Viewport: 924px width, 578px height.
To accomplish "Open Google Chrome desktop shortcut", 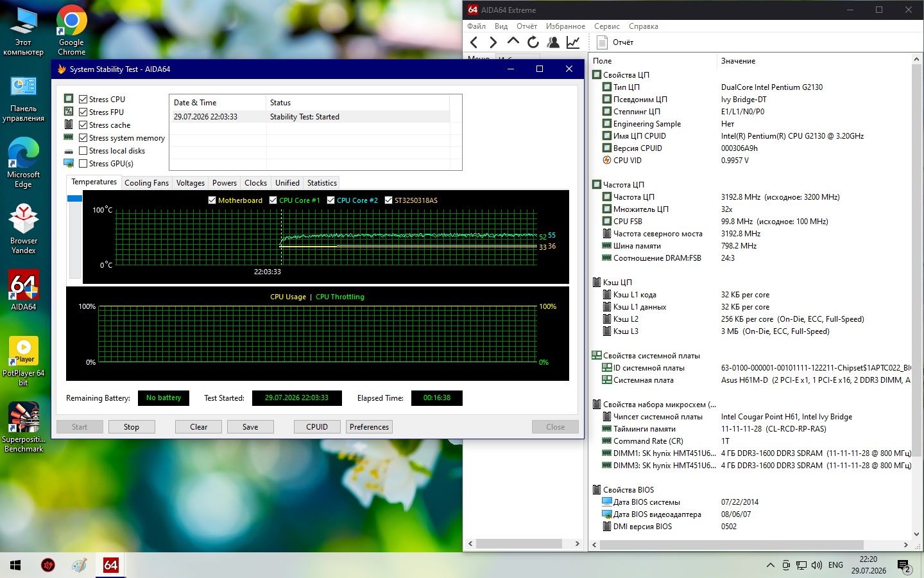I will 71,30.
